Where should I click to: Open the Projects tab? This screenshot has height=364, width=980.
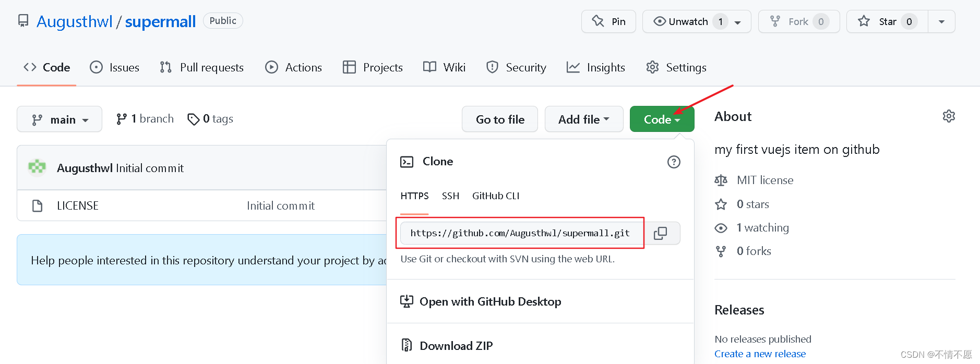pyautogui.click(x=373, y=67)
